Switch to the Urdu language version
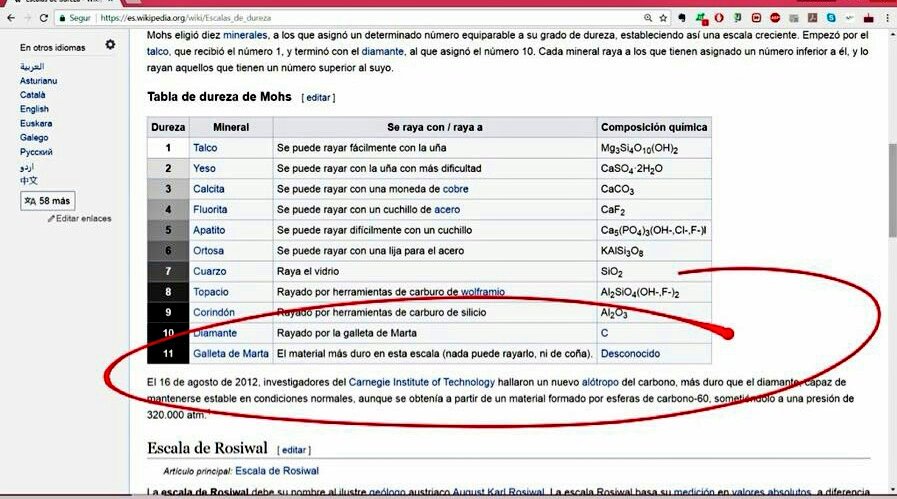This screenshot has width=897, height=499. pos(27,167)
